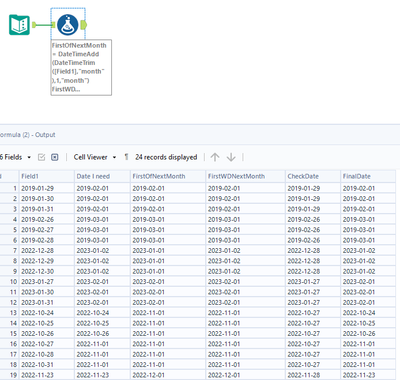Click the 24 records displayed label

tap(166, 157)
